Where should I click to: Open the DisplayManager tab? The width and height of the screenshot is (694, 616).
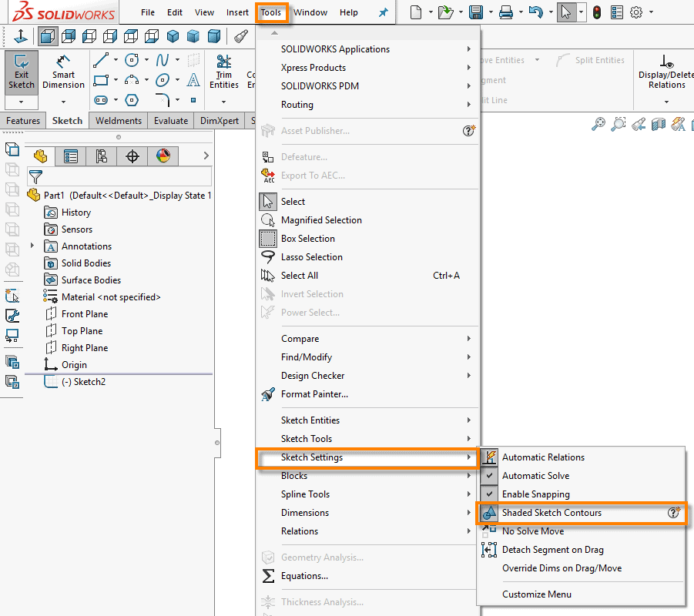[163, 156]
